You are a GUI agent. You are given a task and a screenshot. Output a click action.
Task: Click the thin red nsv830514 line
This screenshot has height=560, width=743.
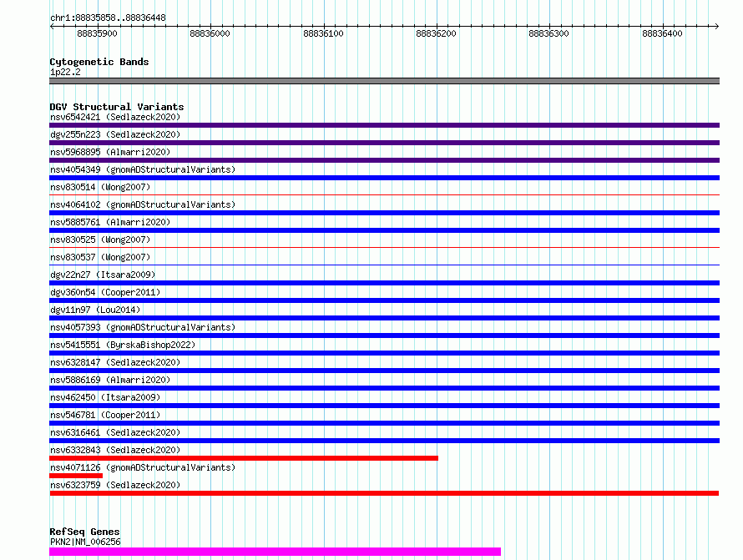(x=384, y=194)
